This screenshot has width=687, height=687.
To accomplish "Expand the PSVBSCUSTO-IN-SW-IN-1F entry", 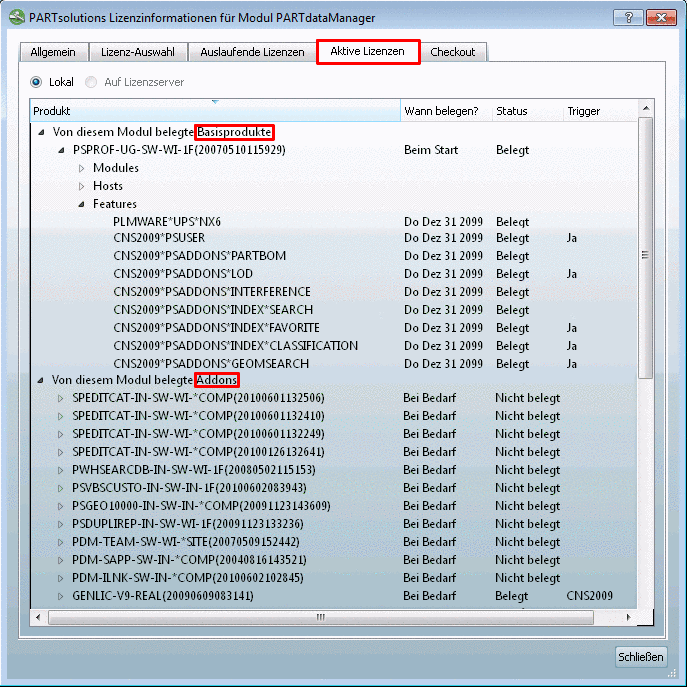I will pyautogui.click(x=60, y=488).
